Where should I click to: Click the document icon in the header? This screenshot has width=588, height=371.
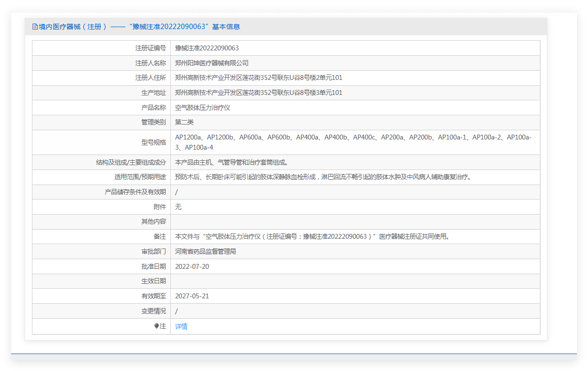(35, 27)
